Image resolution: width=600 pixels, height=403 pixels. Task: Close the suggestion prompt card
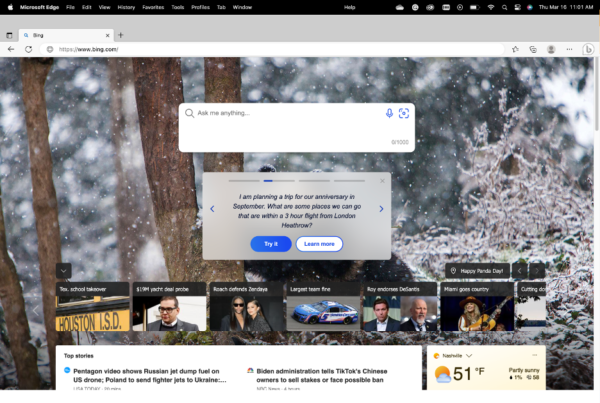point(382,181)
